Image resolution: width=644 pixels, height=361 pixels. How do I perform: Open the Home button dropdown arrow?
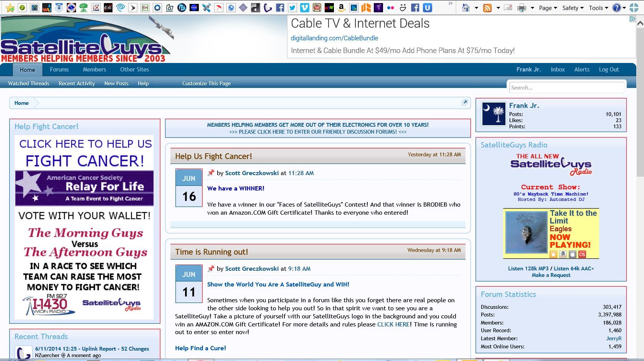point(476,8)
